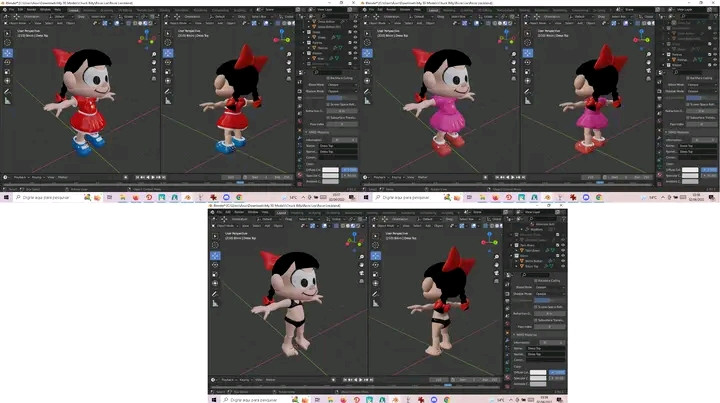Open Playback popover in red-dress window timeline
The image size is (720, 403).
21,177
